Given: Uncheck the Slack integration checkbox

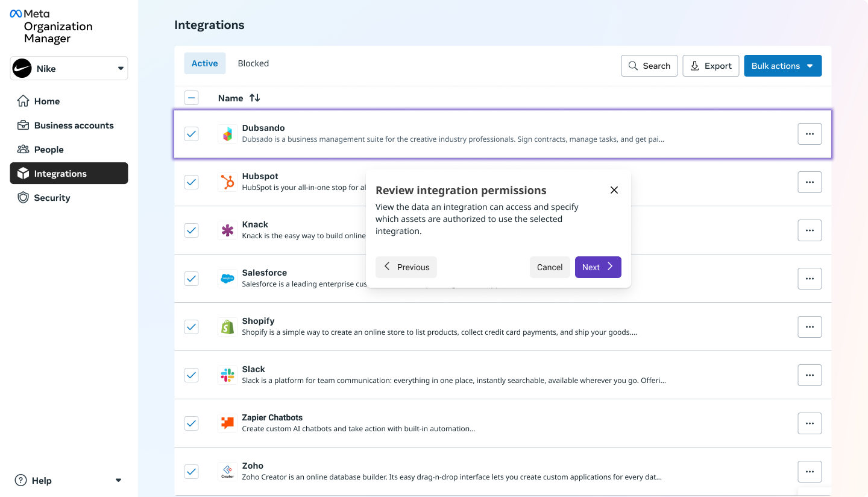Looking at the screenshot, I should [x=191, y=375].
